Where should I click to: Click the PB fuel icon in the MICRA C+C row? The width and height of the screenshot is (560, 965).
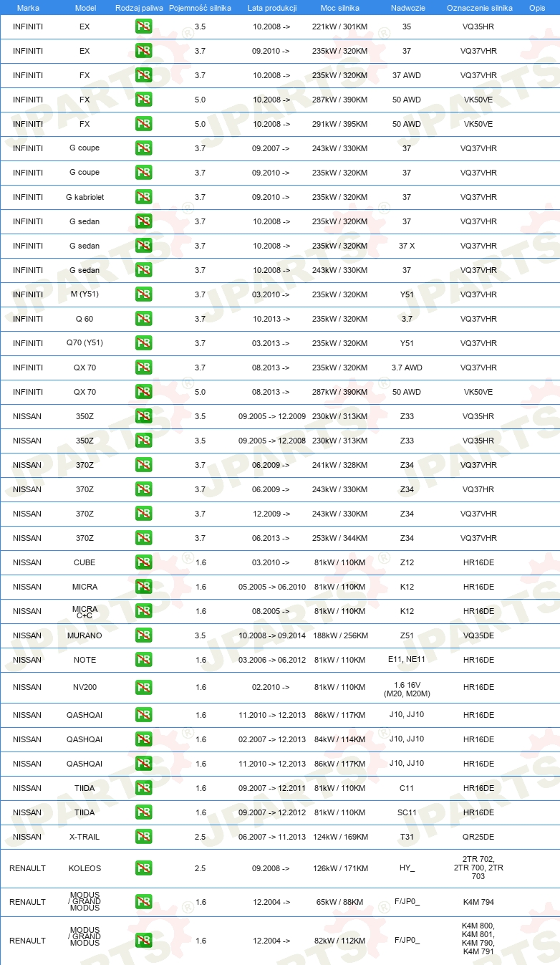click(143, 611)
